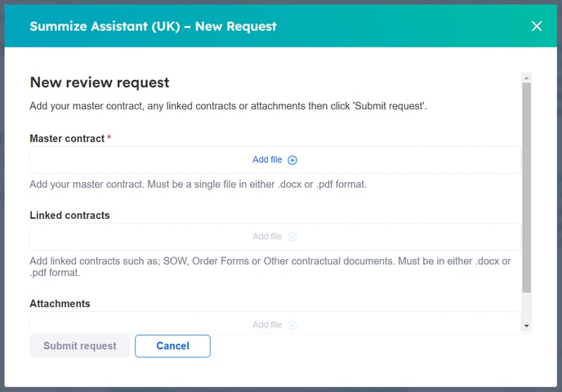Click the plus icon under Linked contracts
This screenshot has height=392, width=562.
coord(292,237)
